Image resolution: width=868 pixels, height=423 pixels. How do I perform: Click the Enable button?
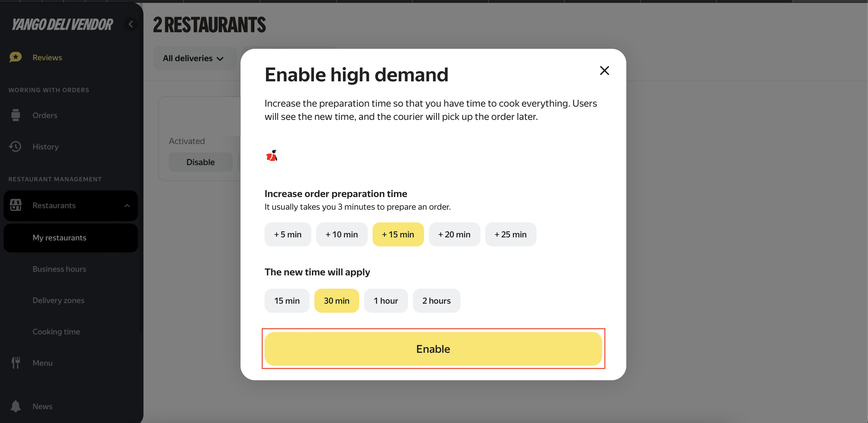433,349
